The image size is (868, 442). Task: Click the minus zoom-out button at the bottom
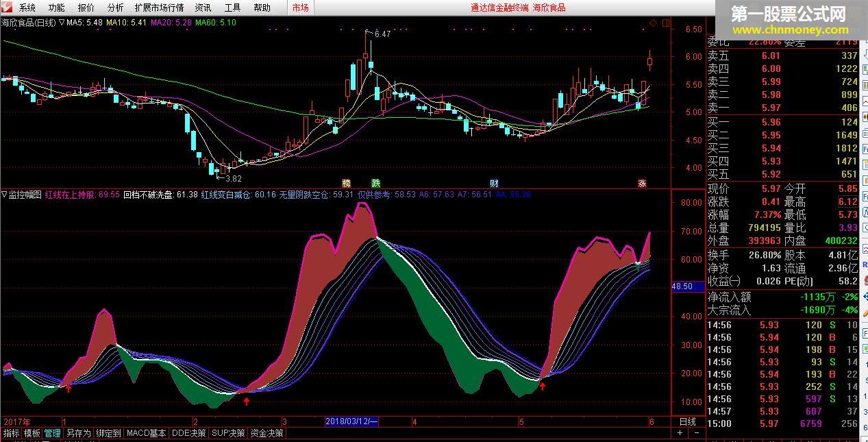(x=695, y=433)
